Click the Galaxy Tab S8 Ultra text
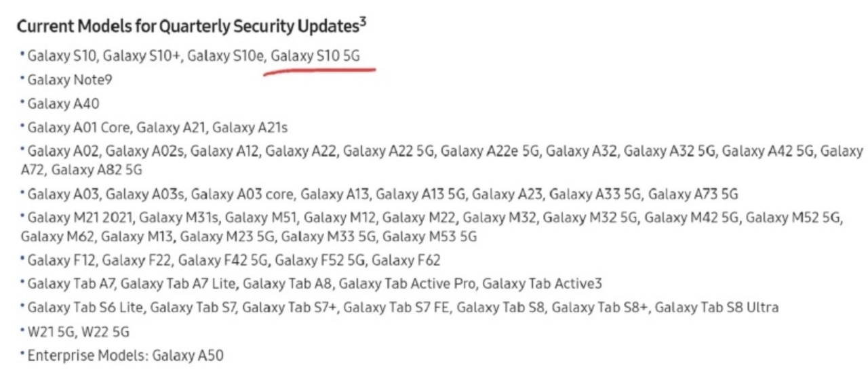The image size is (868, 378). pyautogui.click(x=716, y=308)
